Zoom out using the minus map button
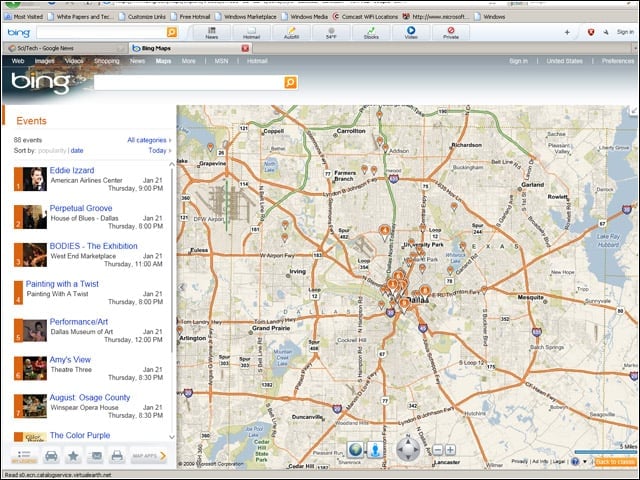Viewport: 640px width, 480px height. click(437, 450)
